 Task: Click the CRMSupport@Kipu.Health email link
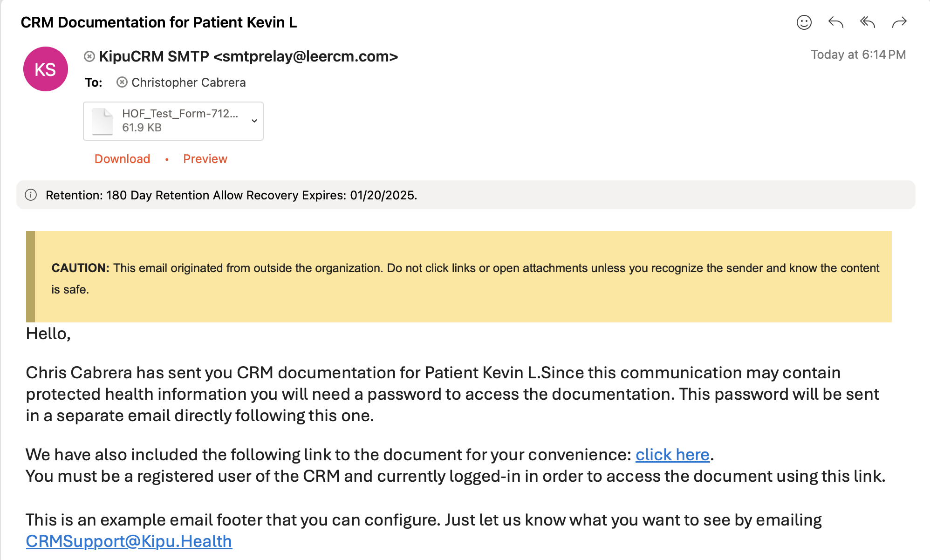(129, 541)
